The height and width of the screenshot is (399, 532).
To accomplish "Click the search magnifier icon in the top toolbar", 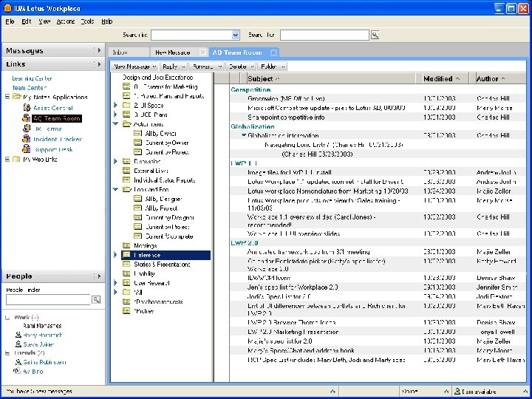I will pyautogui.click(x=375, y=35).
